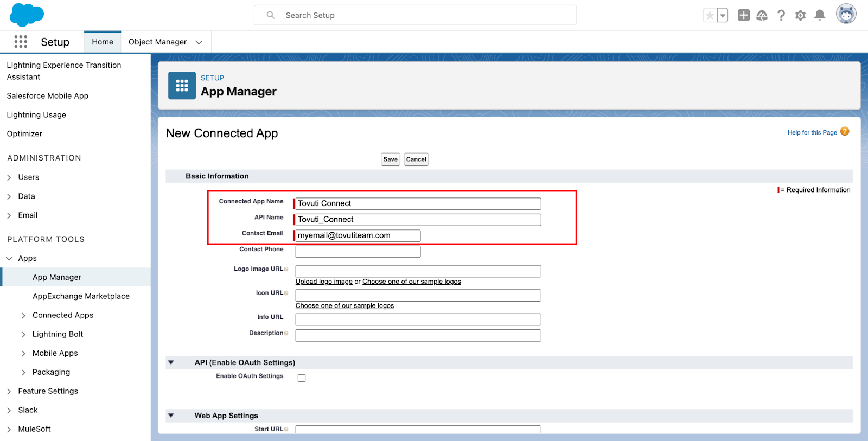Click the Contact Phone field
Image resolution: width=868 pixels, height=441 pixels.
click(358, 252)
